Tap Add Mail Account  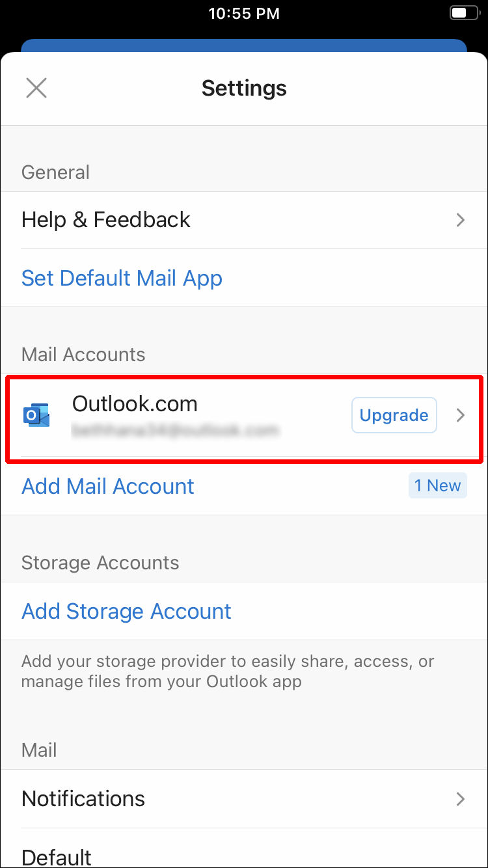108,486
